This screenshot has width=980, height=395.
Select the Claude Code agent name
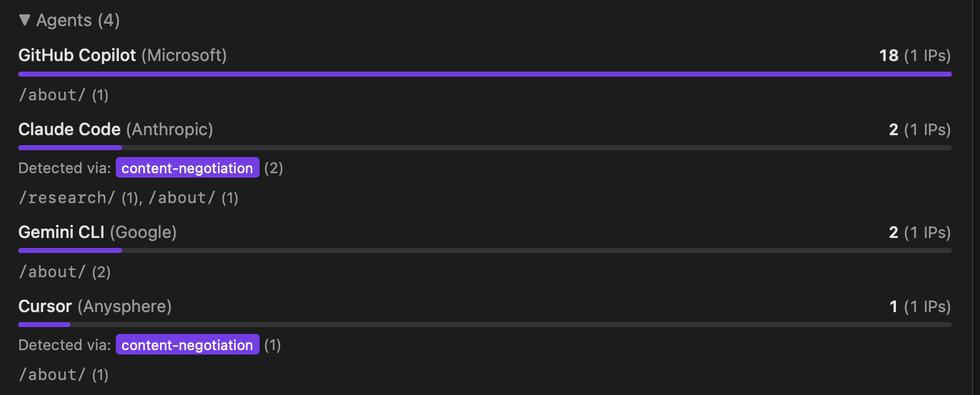coord(70,130)
